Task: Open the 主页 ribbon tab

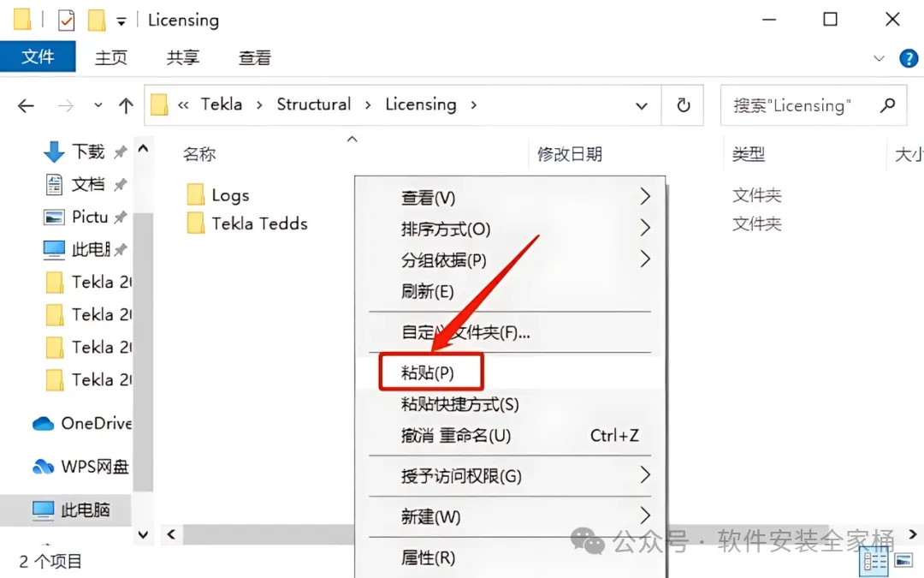Action: coord(110,58)
